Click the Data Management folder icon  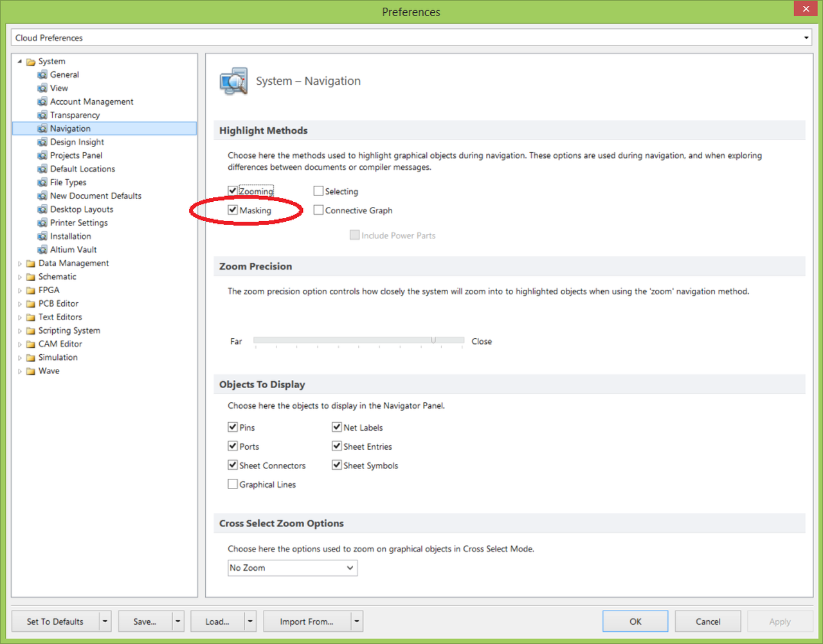pyautogui.click(x=30, y=264)
